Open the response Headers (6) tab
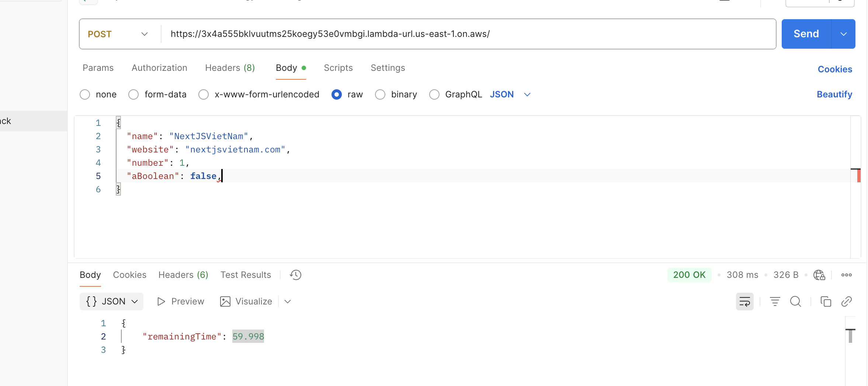The height and width of the screenshot is (386, 868). click(183, 275)
